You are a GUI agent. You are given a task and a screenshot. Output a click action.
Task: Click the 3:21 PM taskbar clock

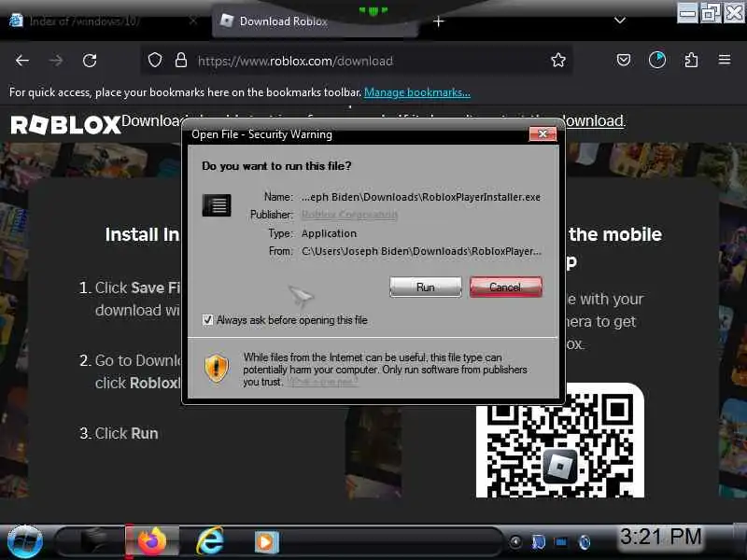coord(661,537)
